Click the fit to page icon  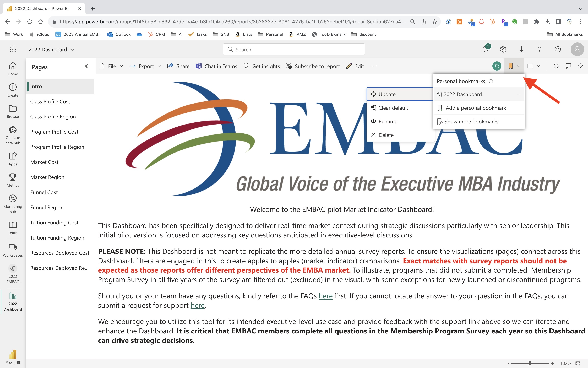pyautogui.click(x=578, y=363)
